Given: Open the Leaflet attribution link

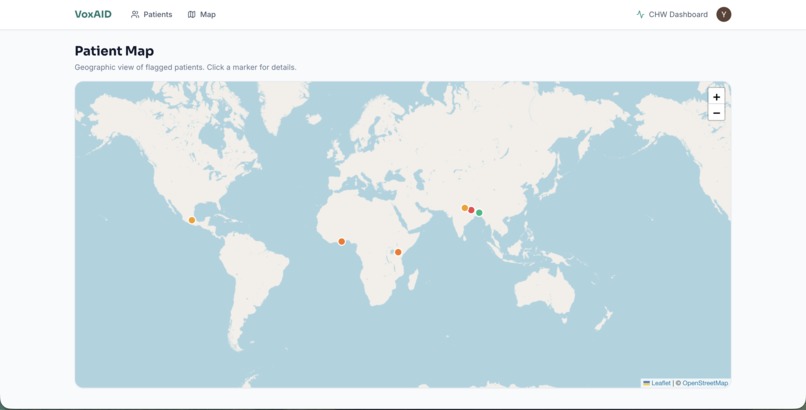Looking at the screenshot, I should coord(657,383).
